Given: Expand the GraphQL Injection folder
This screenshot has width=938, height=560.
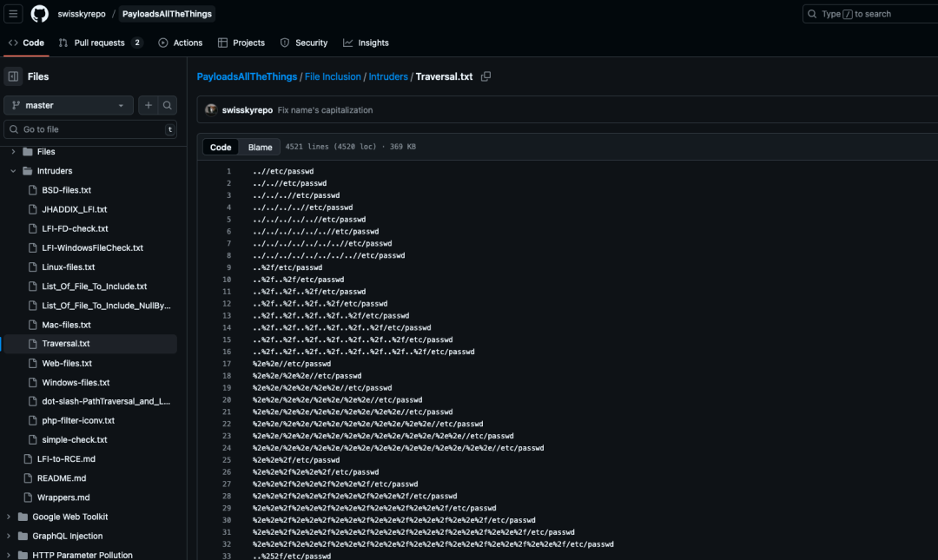Looking at the screenshot, I should point(9,536).
